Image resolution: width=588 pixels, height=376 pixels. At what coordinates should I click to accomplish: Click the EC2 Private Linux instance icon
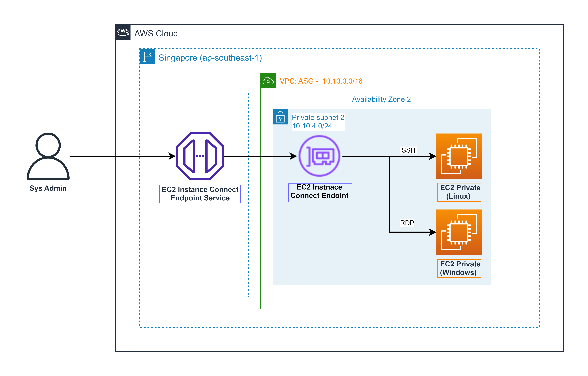coord(459,156)
